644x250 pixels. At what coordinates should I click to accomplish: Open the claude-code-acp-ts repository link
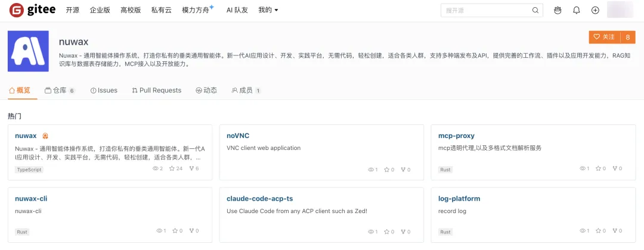click(259, 198)
